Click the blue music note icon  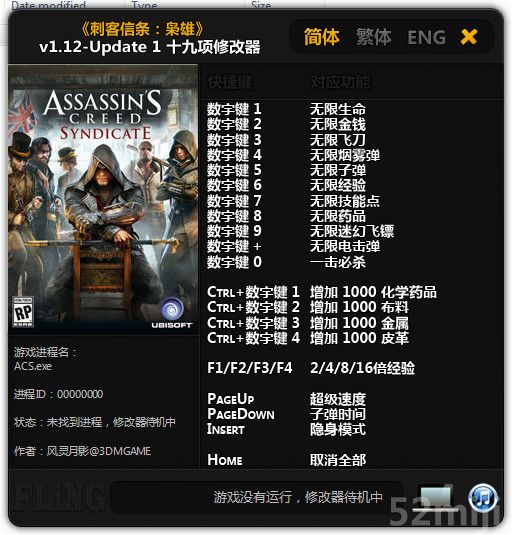tap(482, 498)
